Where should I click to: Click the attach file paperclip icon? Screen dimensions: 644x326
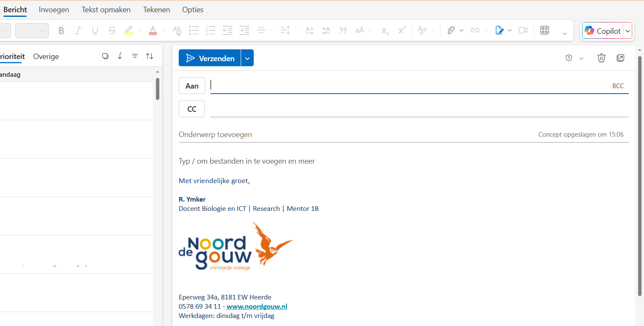click(x=451, y=30)
